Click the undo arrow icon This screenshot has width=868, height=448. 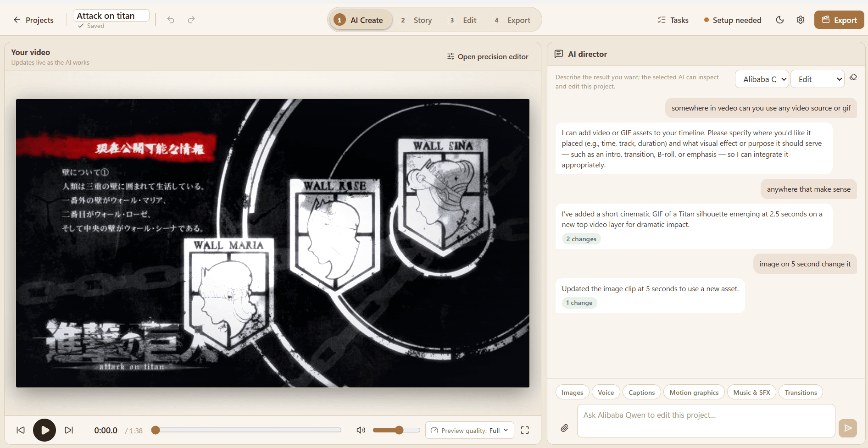(171, 20)
